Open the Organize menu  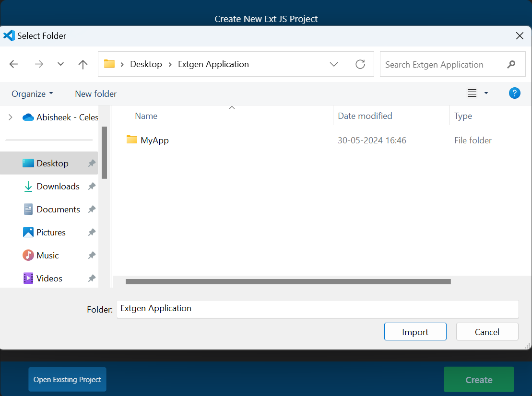(x=32, y=94)
